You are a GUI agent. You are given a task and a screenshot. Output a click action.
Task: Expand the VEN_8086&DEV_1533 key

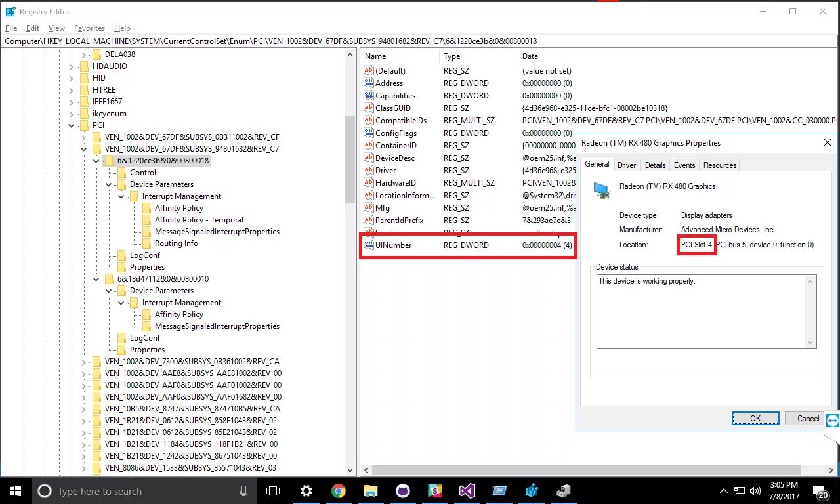[83, 468]
